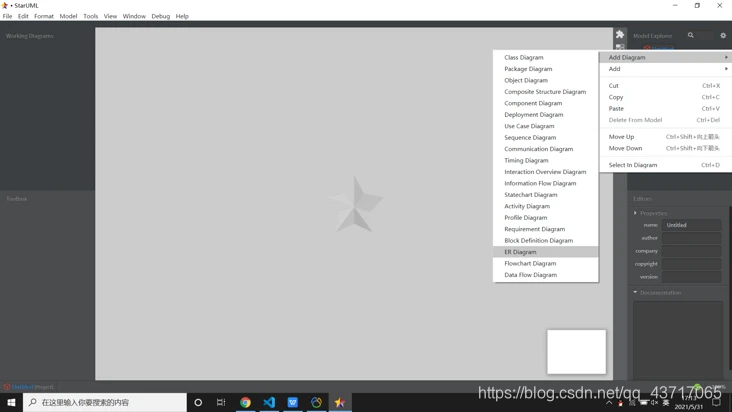Expand the Add submenu

pos(666,69)
